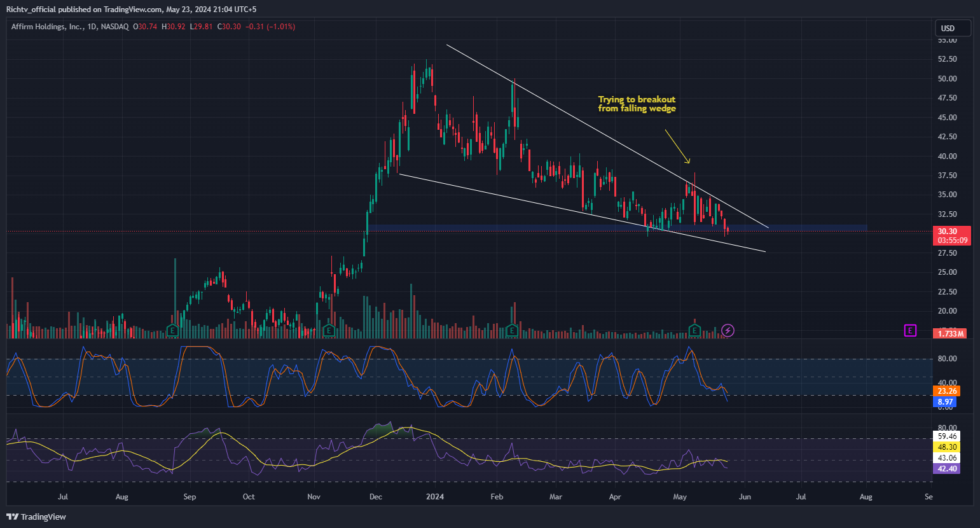Click the Dec label on time axis
This screenshot has height=528, width=980.
pyautogui.click(x=375, y=497)
